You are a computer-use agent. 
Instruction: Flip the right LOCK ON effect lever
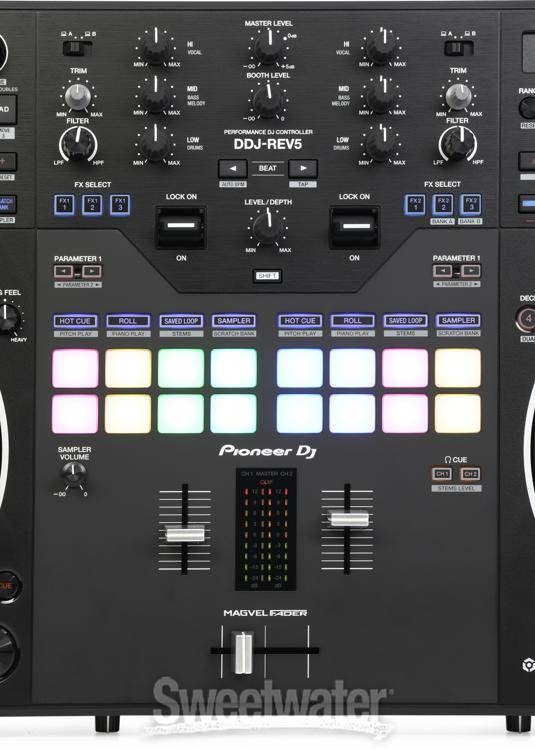tap(354, 228)
